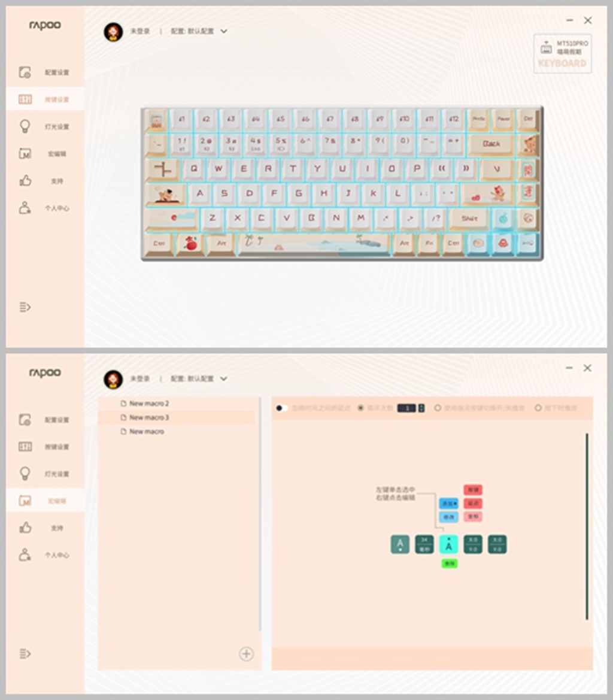Expand profile dropdown chevron in bottom window
This screenshot has width=613, height=700.
[x=224, y=378]
